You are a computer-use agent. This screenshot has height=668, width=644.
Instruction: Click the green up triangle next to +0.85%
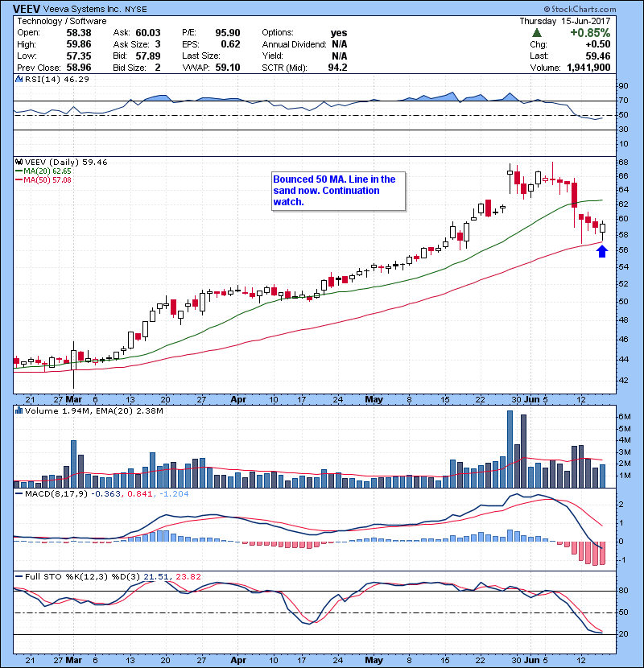(x=537, y=33)
